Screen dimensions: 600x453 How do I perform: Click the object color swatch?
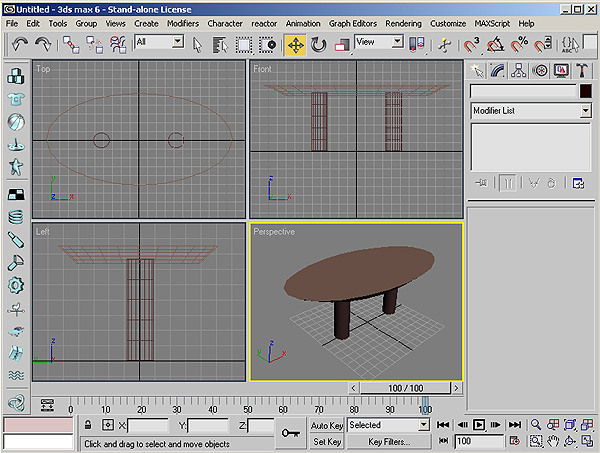tap(584, 91)
